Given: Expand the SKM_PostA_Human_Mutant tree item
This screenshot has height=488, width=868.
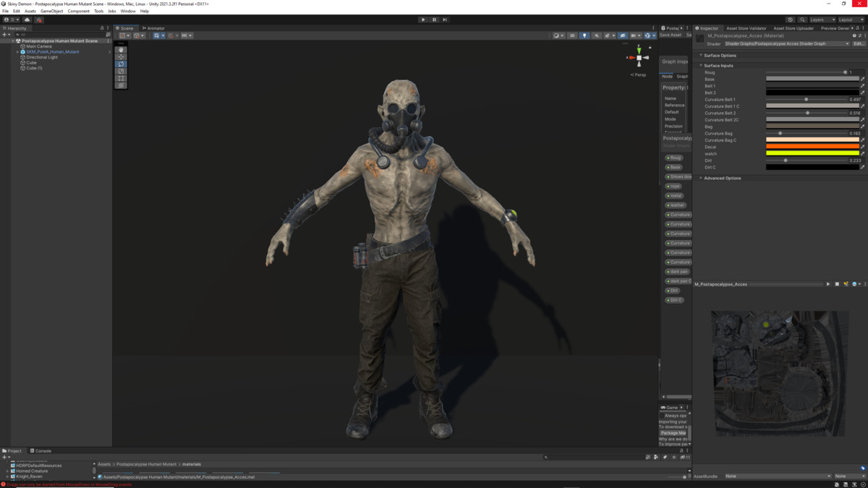Looking at the screenshot, I should (x=18, y=52).
